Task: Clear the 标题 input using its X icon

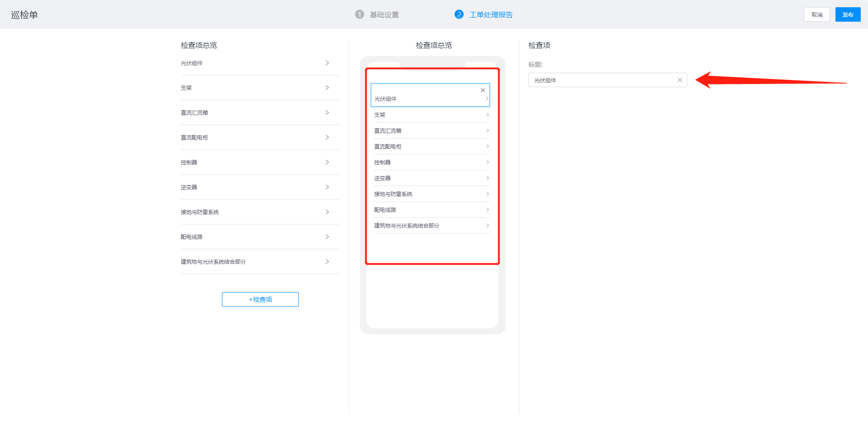Action: [679, 80]
